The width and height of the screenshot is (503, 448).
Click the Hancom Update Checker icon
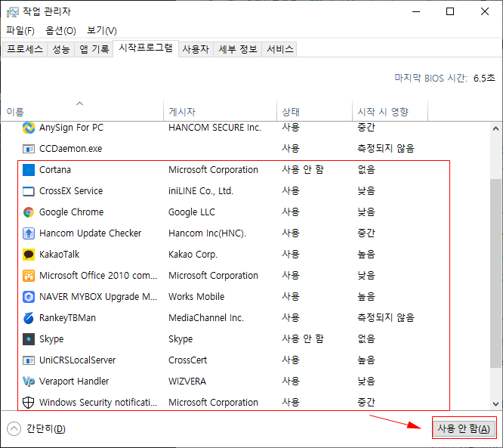pyautogui.click(x=29, y=233)
